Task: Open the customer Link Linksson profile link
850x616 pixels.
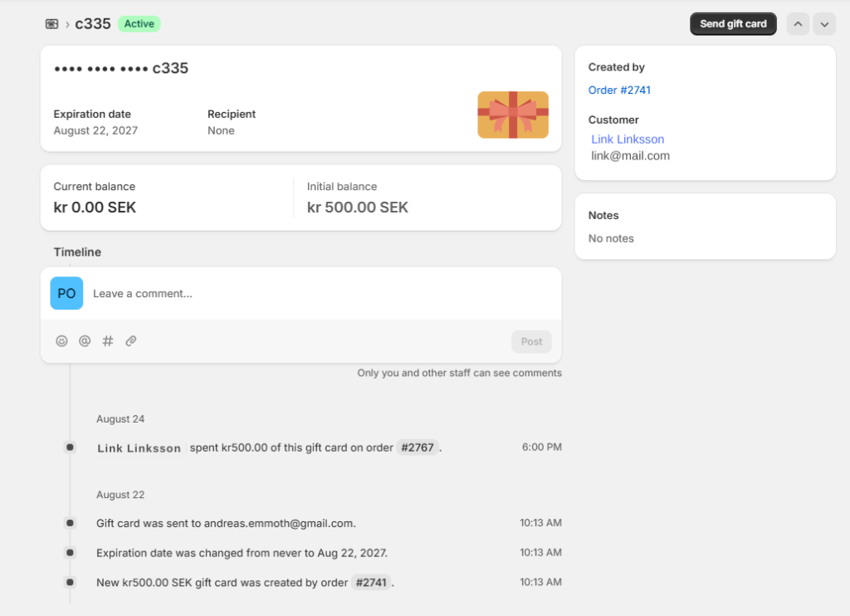Action: (627, 139)
